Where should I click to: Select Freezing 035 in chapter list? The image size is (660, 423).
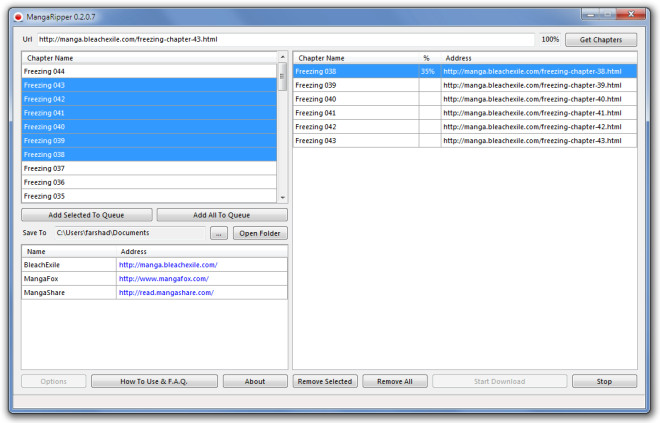coord(149,196)
